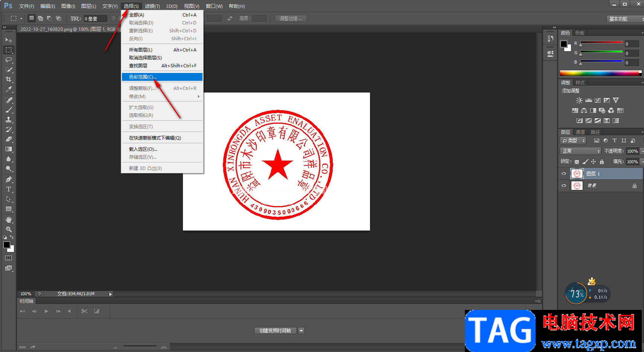Open the 不透明度 opacity dropdown arrow
The width and height of the screenshot is (644, 352).
point(642,151)
